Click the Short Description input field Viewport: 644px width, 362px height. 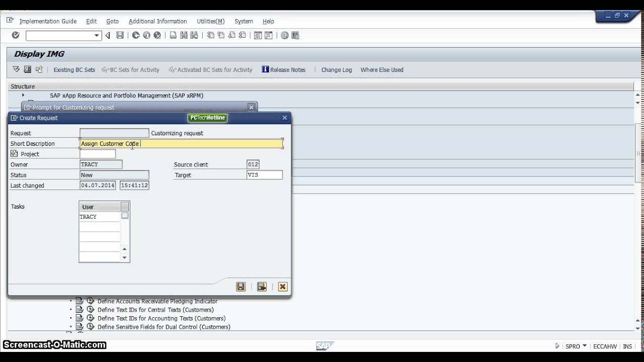click(181, 144)
